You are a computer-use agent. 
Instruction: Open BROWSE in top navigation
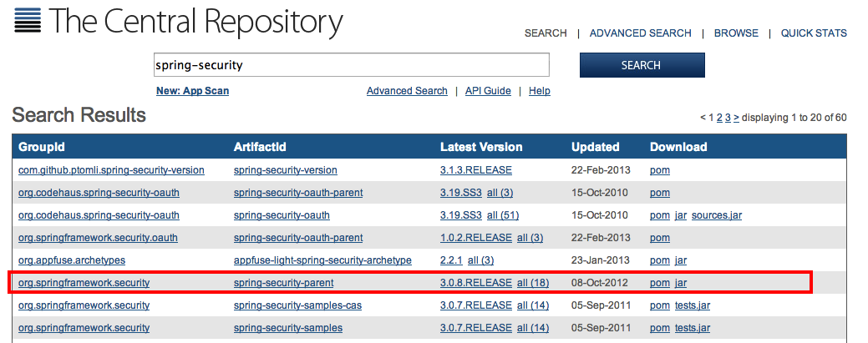(x=736, y=33)
